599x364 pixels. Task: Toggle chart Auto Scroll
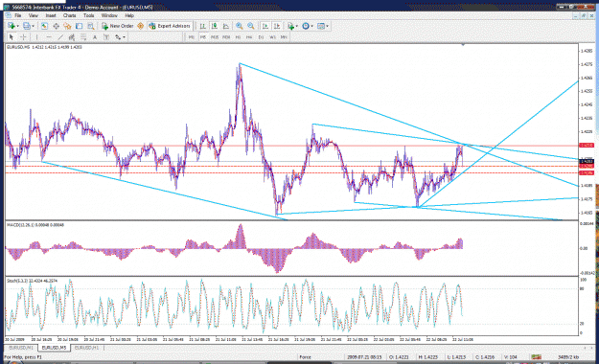(265, 26)
